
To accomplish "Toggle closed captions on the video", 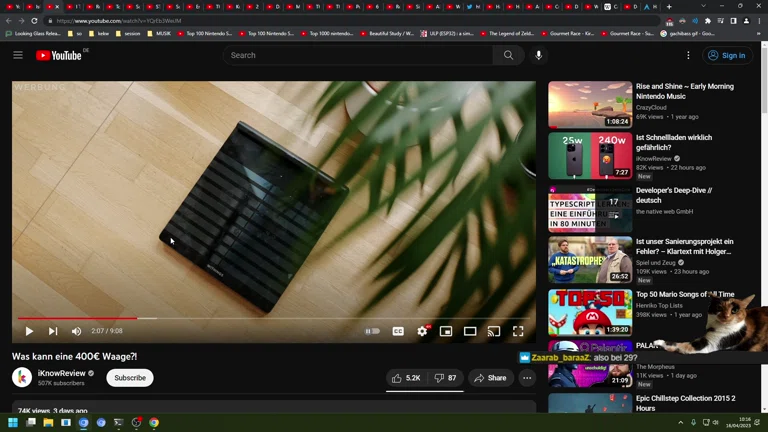I will coord(398,331).
